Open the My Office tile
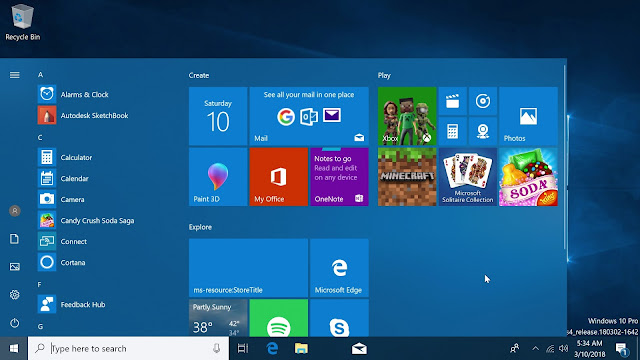Screen dimensions: 640x360 click(279, 177)
